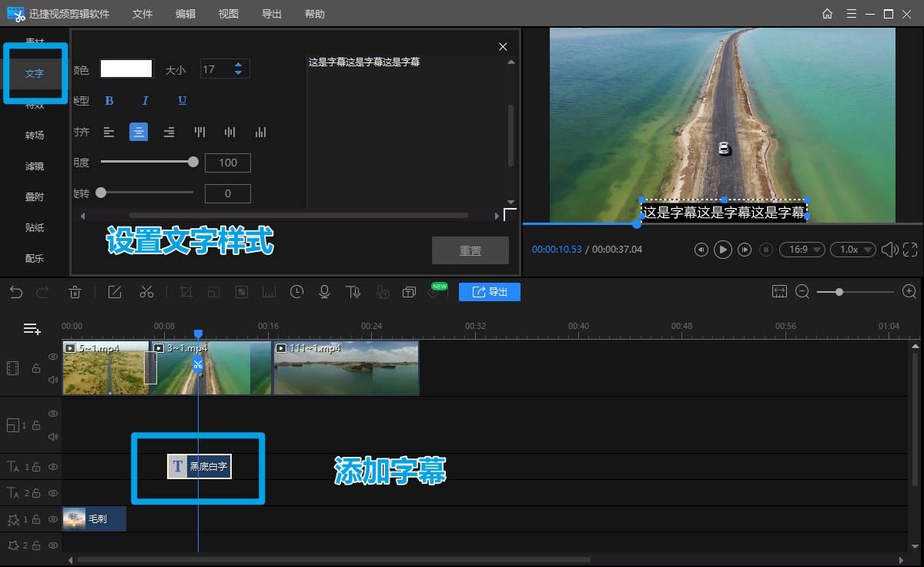
Task: Redo the last undone action
Action: click(43, 292)
